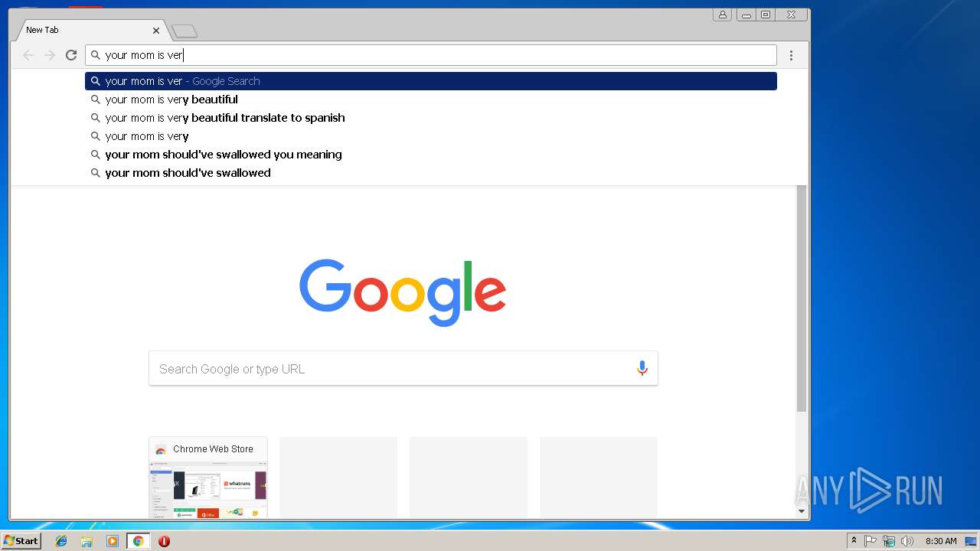Open the Chrome profile person icon
Viewport: 980px width, 551px height.
tap(722, 15)
